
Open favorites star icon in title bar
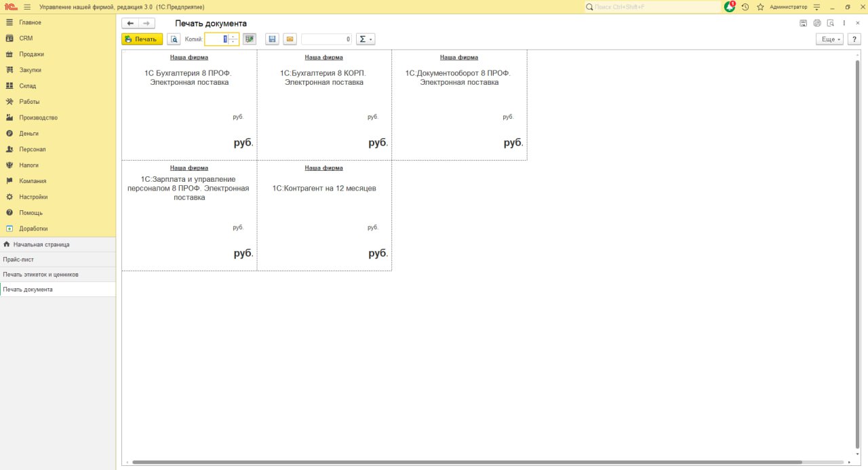(x=760, y=7)
